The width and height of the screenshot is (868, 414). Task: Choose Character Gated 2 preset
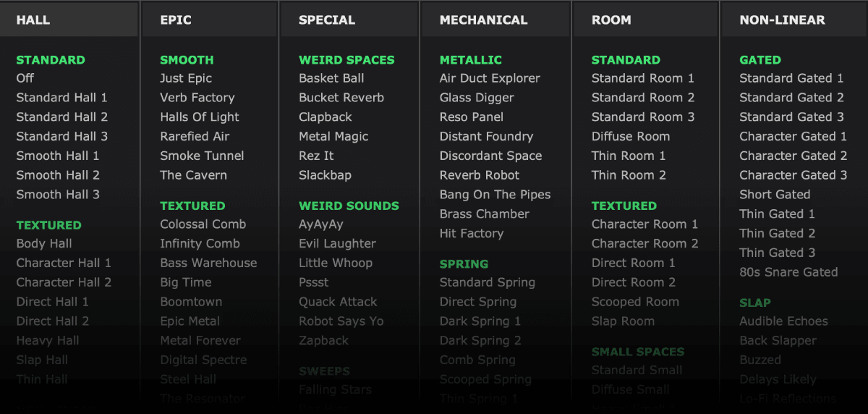(x=793, y=156)
